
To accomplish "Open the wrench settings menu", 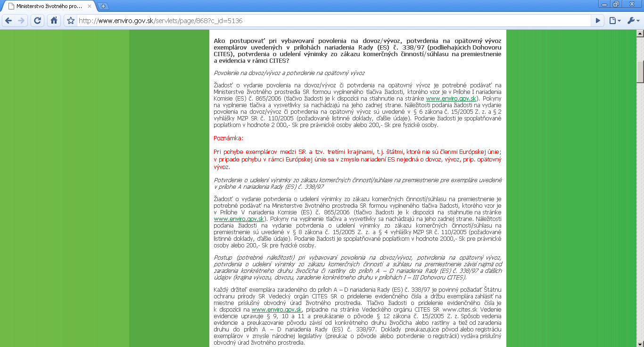I will point(633,21).
